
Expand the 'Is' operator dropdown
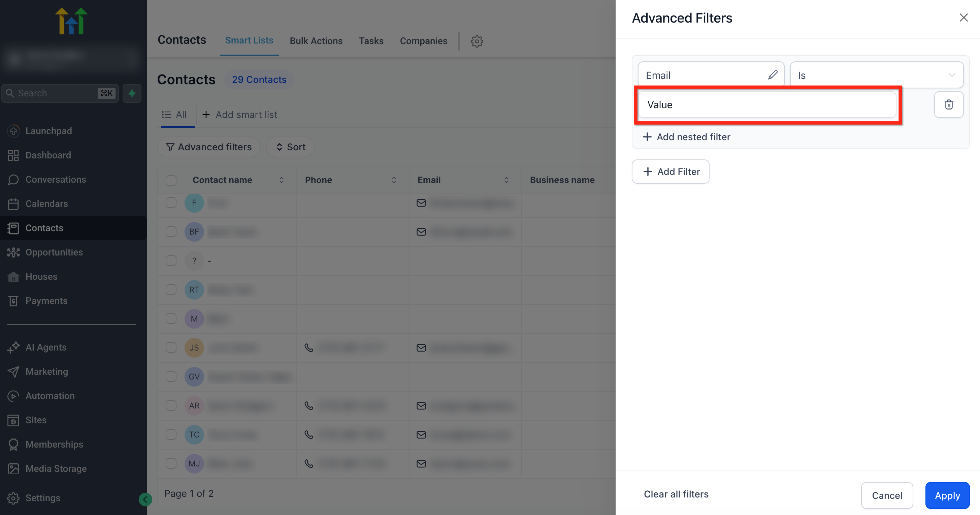[876, 75]
